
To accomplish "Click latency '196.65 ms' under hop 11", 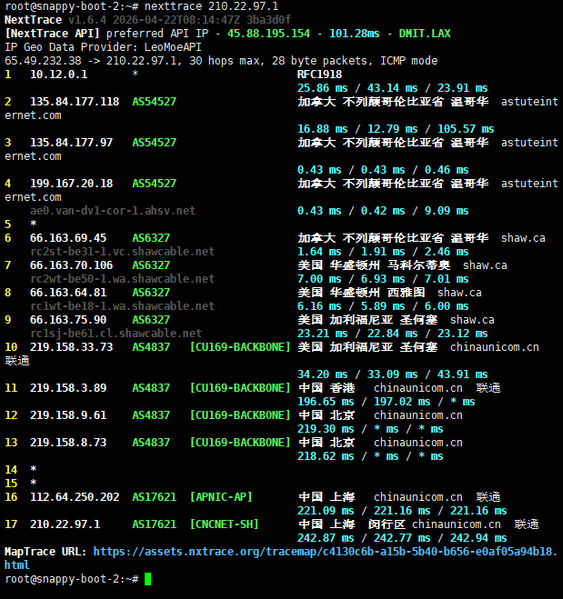I will pos(326,401).
